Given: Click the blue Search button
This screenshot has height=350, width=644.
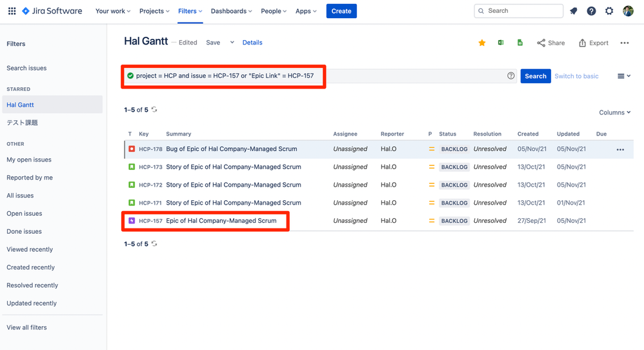Looking at the screenshot, I should point(536,76).
